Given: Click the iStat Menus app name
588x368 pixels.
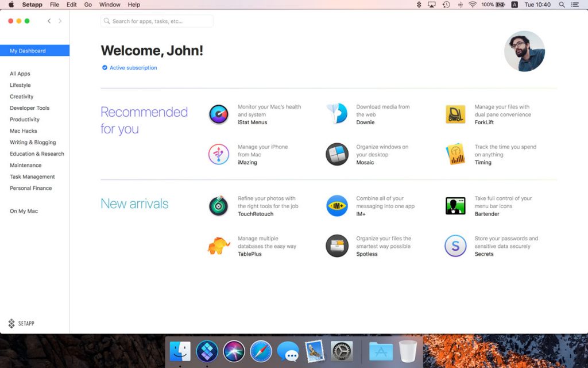Looking at the screenshot, I should click(x=253, y=122).
